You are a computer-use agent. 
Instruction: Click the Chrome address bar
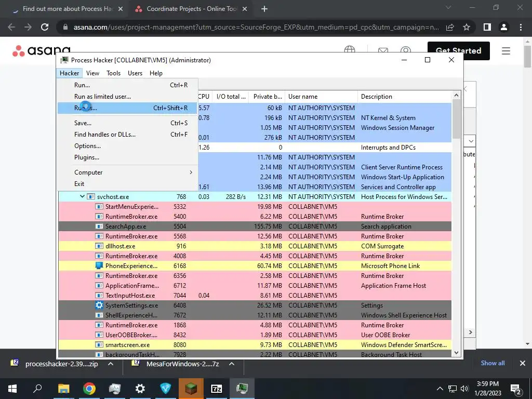[x=255, y=27]
